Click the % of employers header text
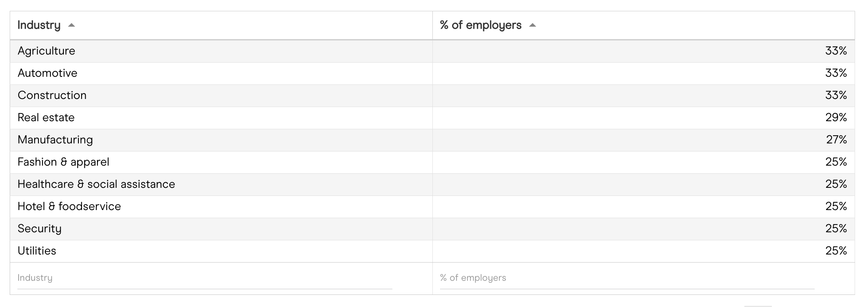868x307 pixels. (x=480, y=25)
